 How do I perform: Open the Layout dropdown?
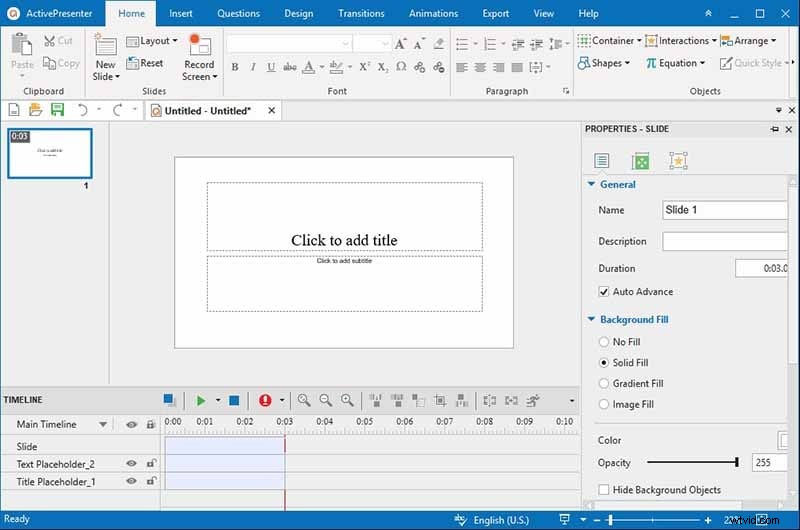pos(152,41)
